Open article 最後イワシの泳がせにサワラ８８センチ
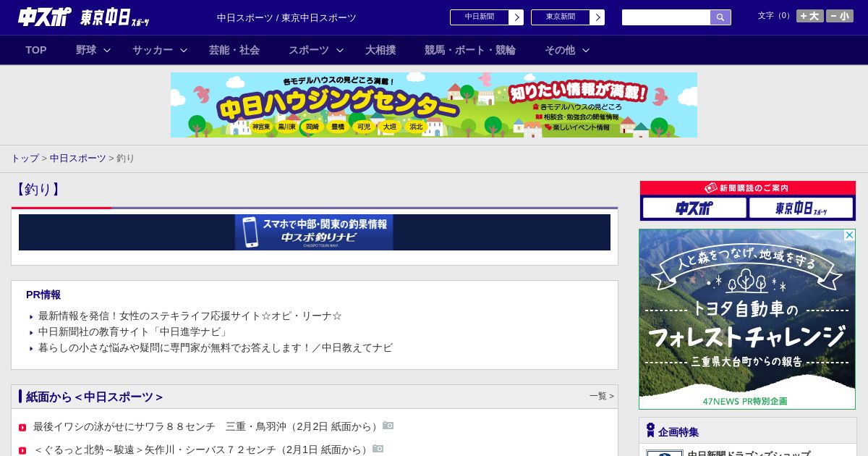The width and height of the screenshot is (868, 456). click(x=208, y=426)
